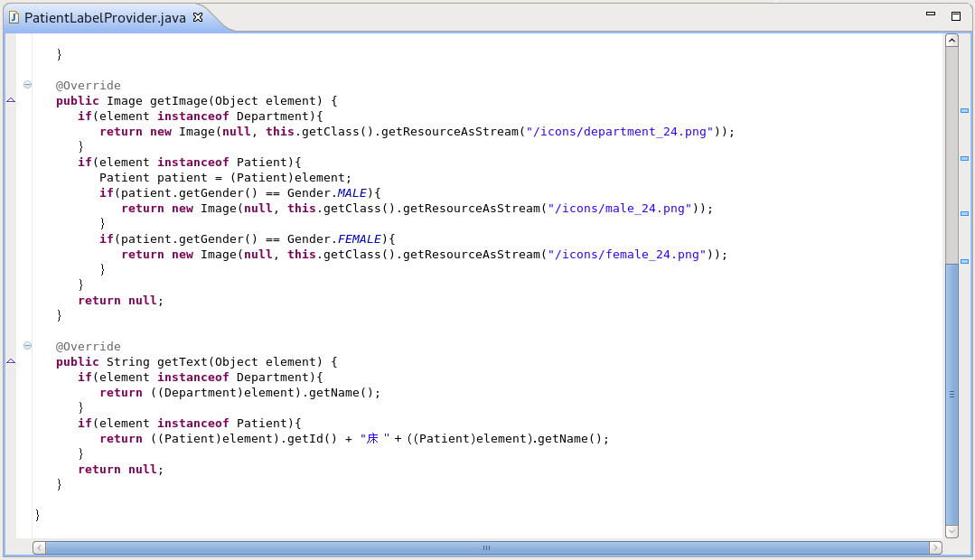Screen dimensions: 975x560
Task: Click the "/icons/female_24.png" string
Action: coord(627,254)
